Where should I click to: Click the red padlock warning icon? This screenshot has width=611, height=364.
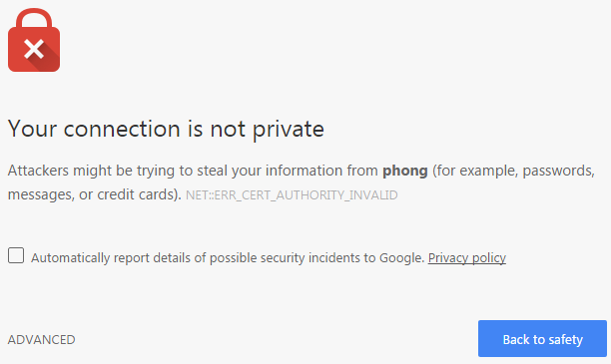tap(34, 40)
